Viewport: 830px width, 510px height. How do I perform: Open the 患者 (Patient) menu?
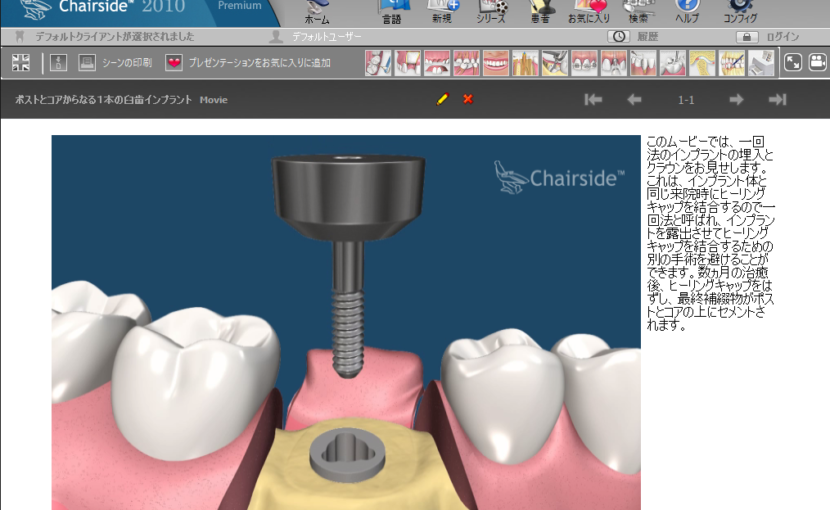click(x=540, y=12)
